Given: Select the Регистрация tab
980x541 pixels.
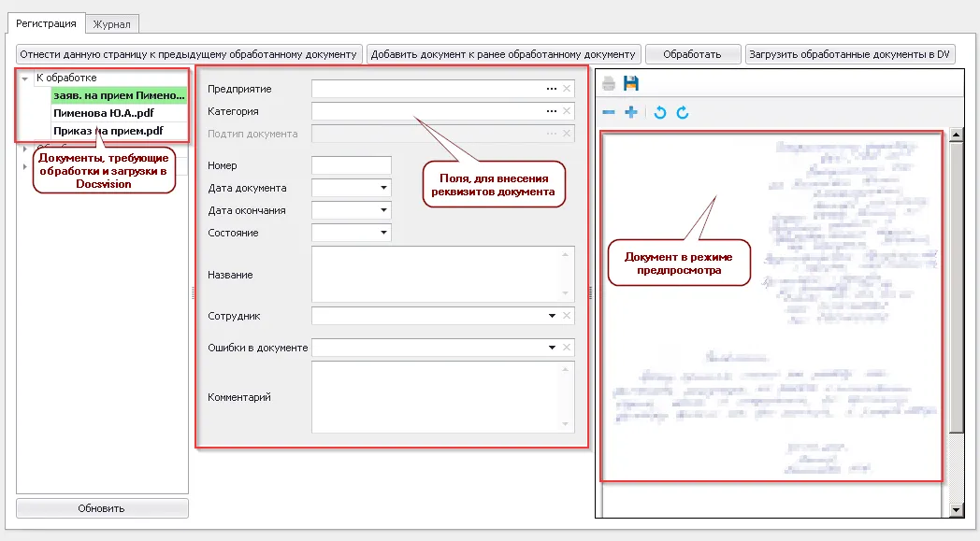Looking at the screenshot, I should [47, 23].
